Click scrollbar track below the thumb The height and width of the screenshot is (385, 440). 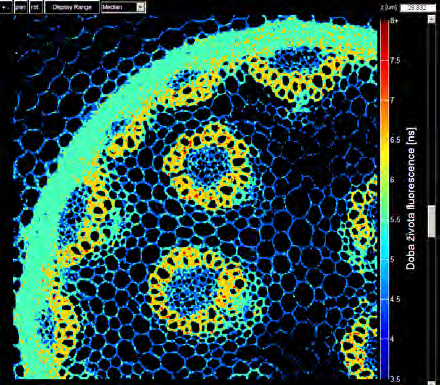[x=432, y=307]
